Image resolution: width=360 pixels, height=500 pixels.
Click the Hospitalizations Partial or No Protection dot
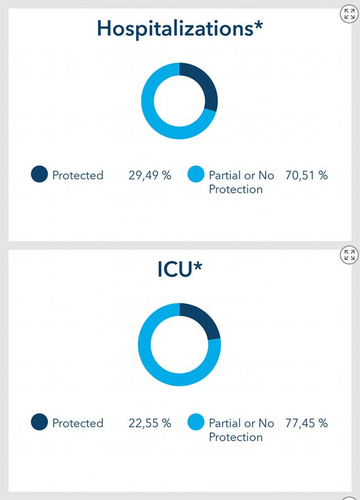click(196, 174)
